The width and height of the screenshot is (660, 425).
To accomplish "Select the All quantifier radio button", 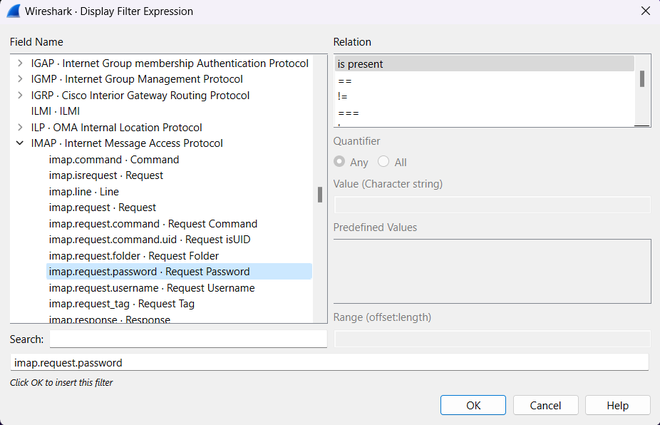I will (x=384, y=162).
